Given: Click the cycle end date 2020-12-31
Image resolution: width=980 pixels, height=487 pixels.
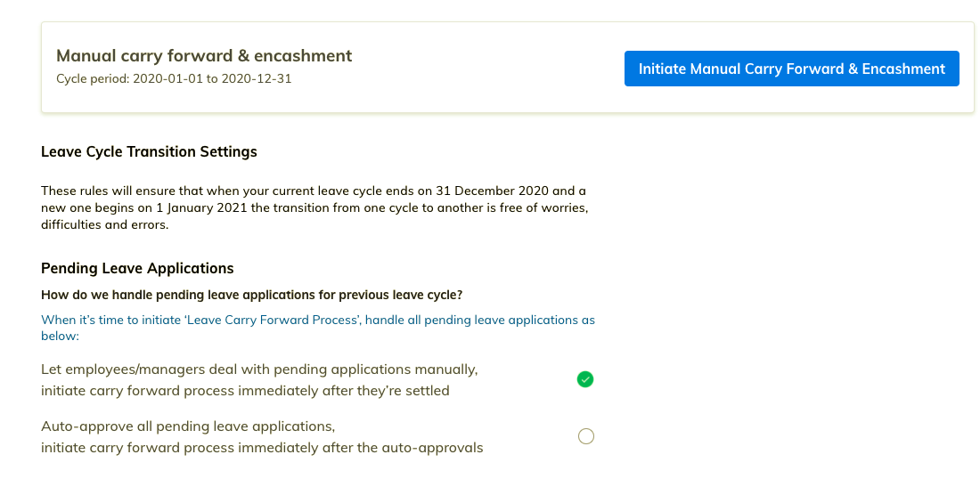Looking at the screenshot, I should [x=257, y=79].
